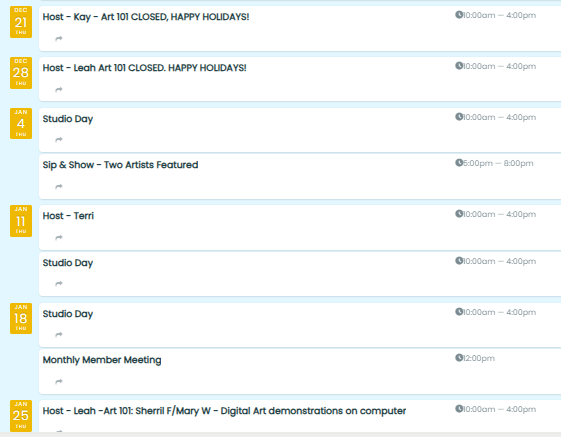Share the Jan 11 Studio Day event
Image resolution: width=561 pixels, height=437 pixels.
59,284
